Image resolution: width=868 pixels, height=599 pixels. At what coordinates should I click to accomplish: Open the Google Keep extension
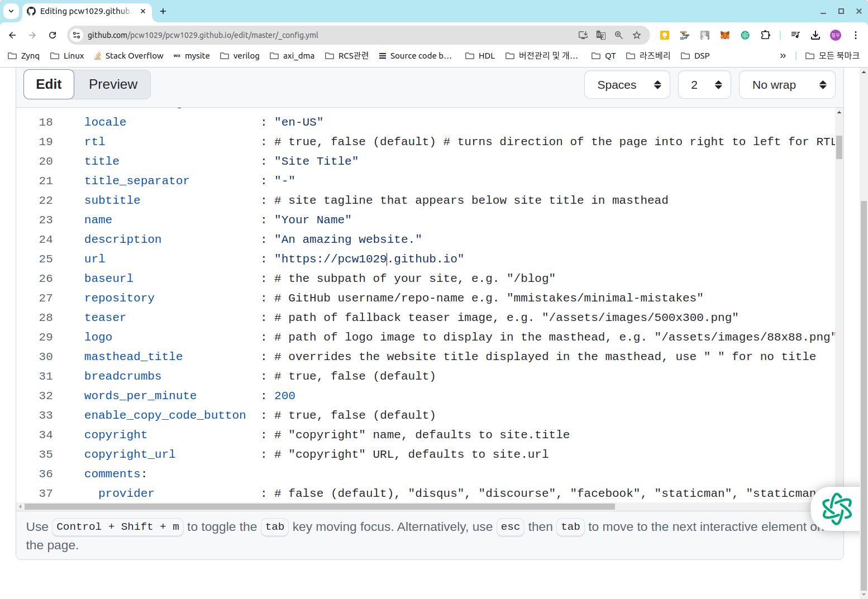[664, 35]
